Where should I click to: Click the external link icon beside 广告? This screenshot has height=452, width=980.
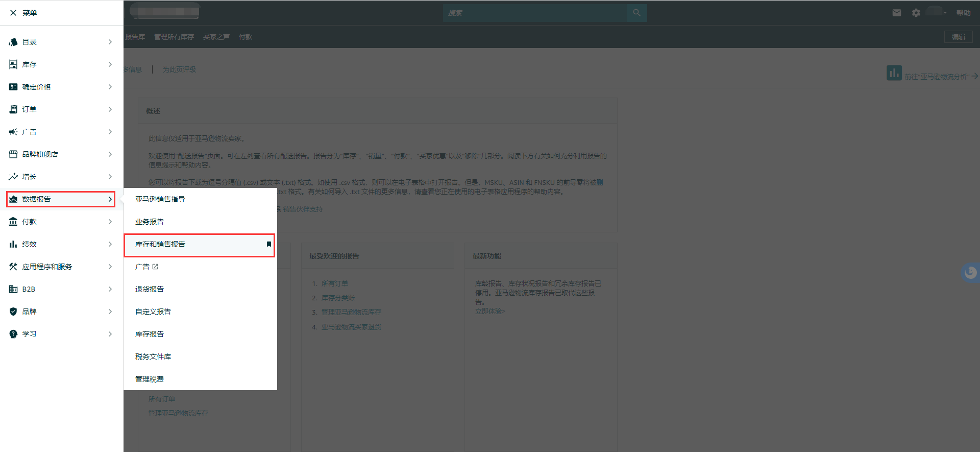[155, 267]
